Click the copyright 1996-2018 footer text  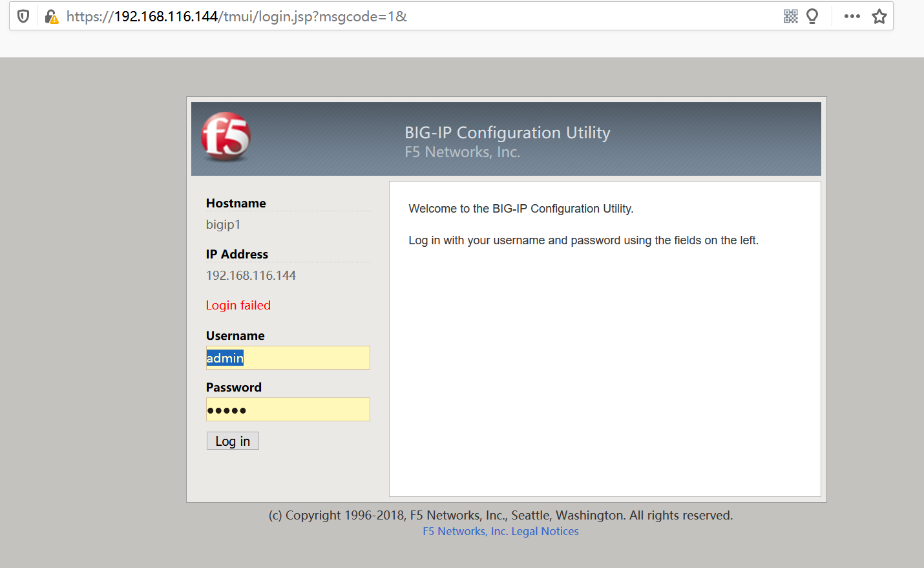tap(501, 515)
